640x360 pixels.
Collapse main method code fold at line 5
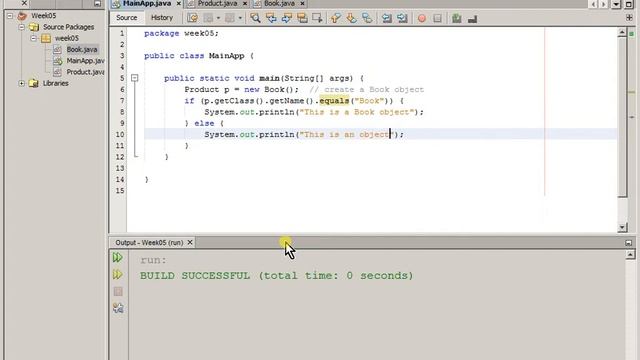click(135, 78)
